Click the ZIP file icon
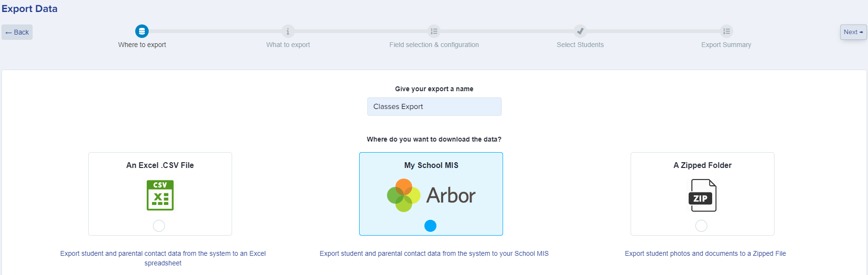868x275 pixels. [703, 195]
